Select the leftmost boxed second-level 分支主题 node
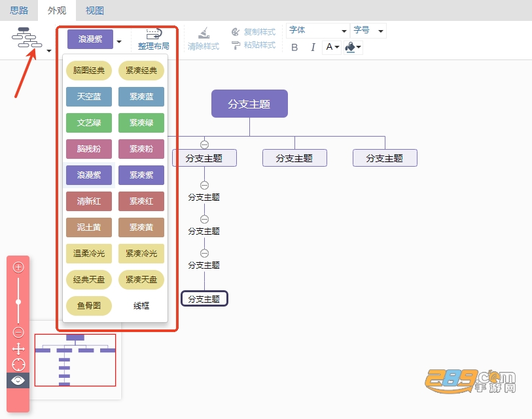The width and height of the screenshot is (532, 419). [x=204, y=158]
